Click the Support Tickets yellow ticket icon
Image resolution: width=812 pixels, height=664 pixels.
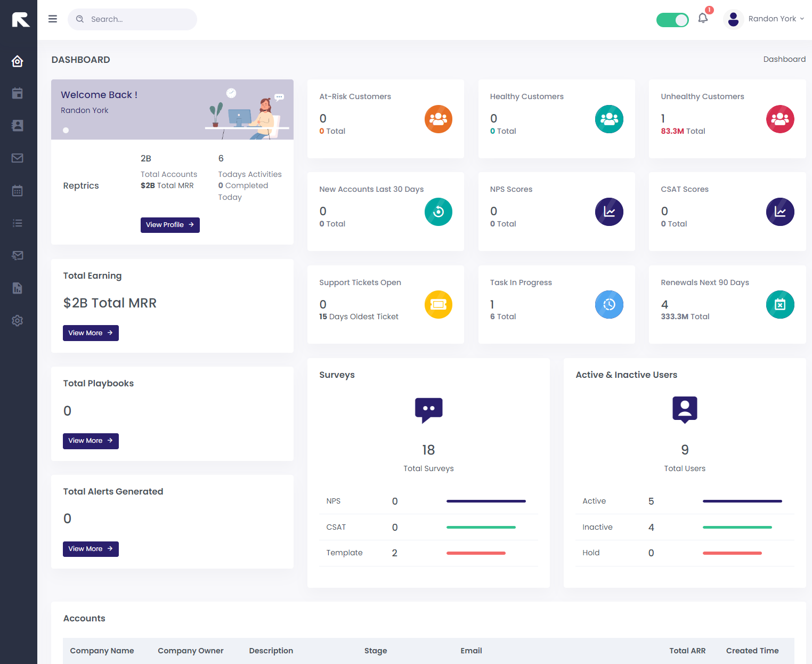[x=439, y=305]
